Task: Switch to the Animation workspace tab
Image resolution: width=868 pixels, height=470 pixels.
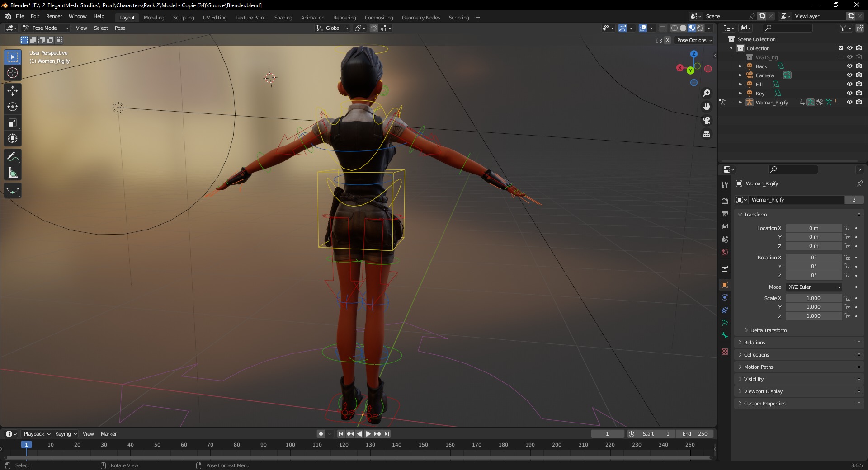Action: point(312,18)
